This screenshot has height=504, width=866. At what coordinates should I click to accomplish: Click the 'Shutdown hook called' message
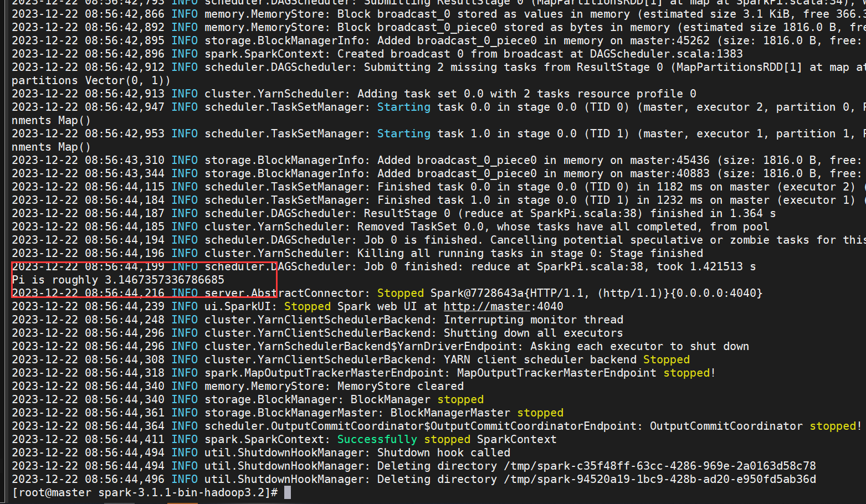pos(443,452)
